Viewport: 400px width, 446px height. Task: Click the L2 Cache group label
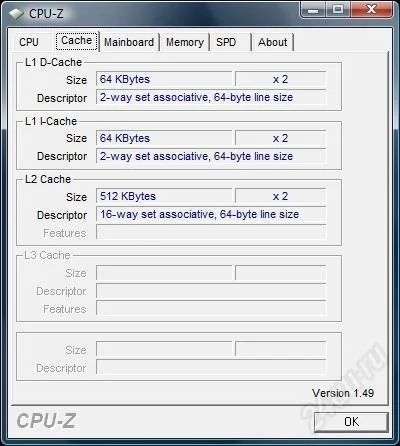[x=48, y=179]
